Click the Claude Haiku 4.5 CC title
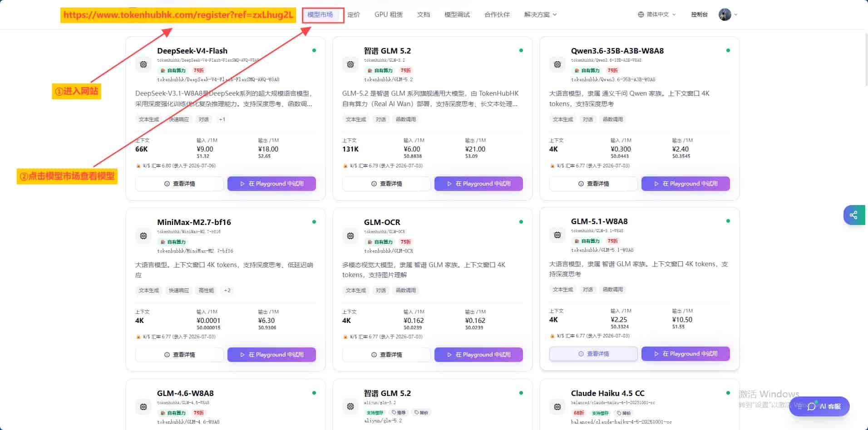This screenshot has height=430, width=868. (x=607, y=393)
